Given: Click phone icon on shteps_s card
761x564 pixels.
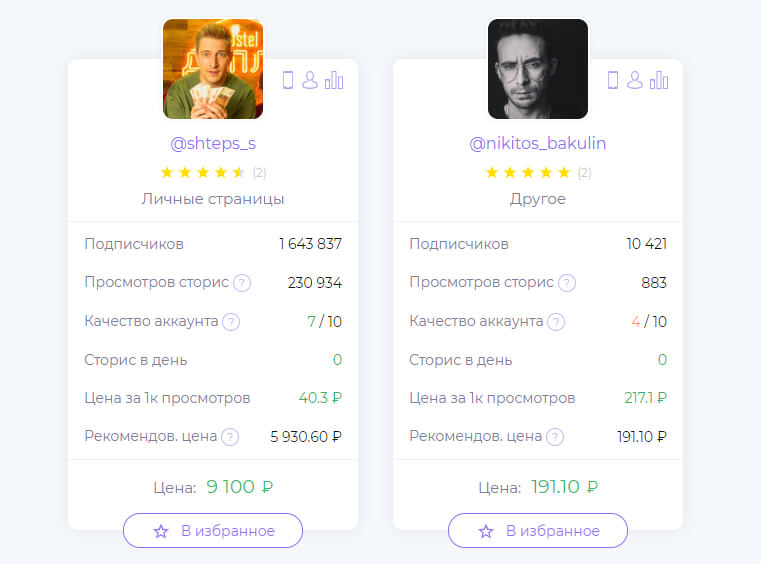Looking at the screenshot, I should click(x=288, y=81).
